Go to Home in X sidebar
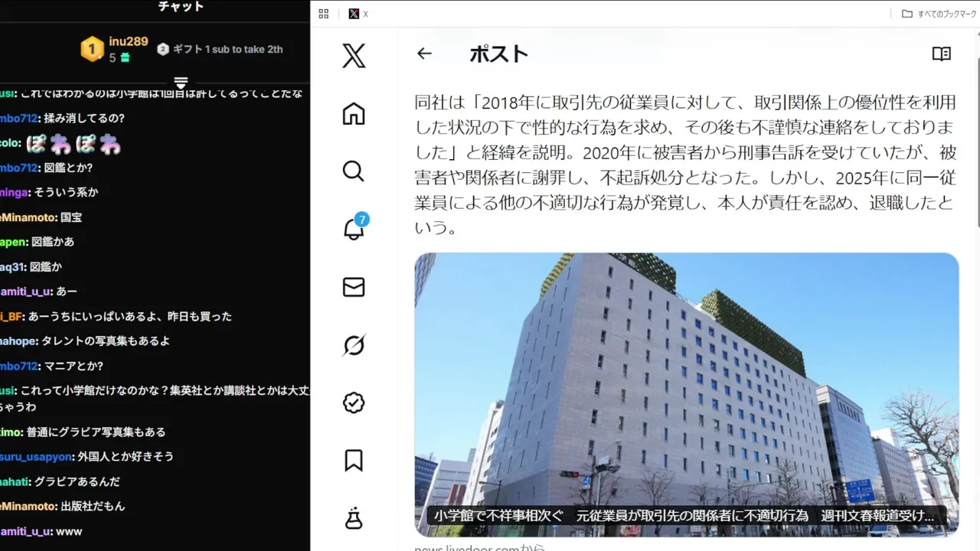980x551 pixels. [354, 114]
